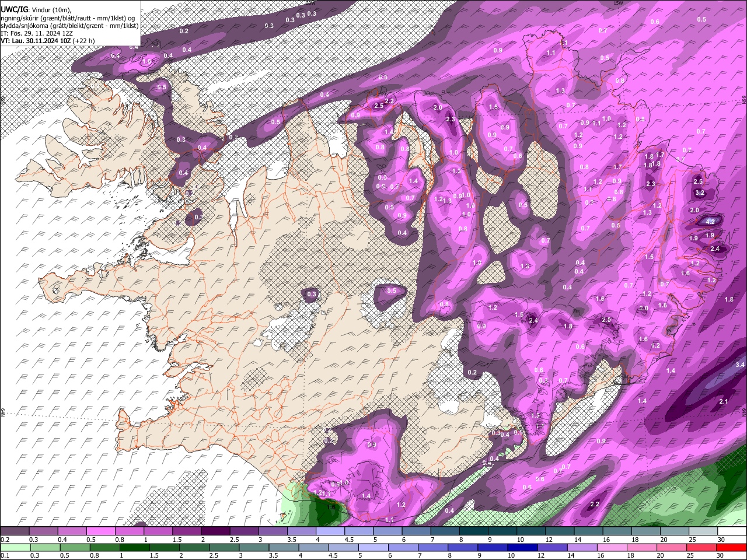
Task: Pick the light gray 25–30 swatch in the upper legend
Action: [x=703, y=531]
